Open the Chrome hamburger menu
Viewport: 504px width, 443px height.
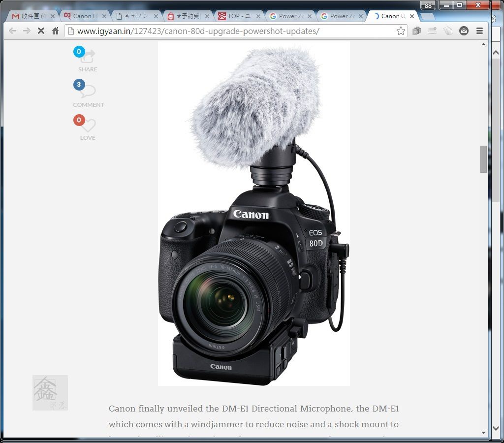pyautogui.click(x=479, y=31)
